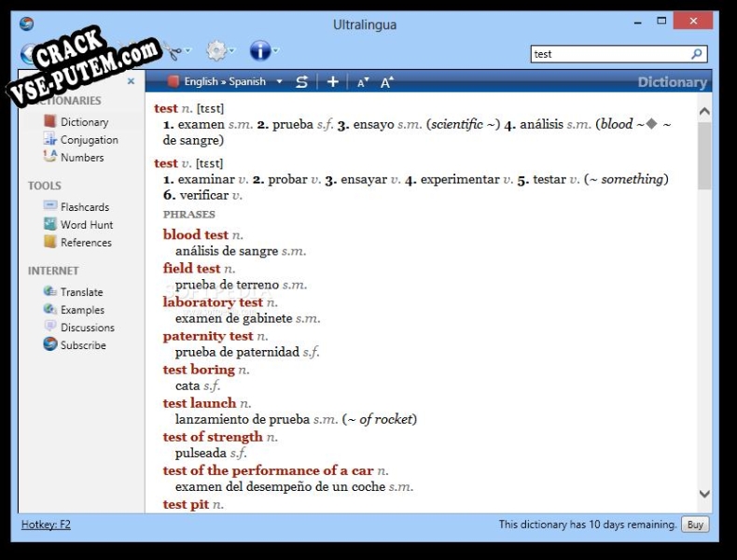Expand the English » Spanish language dropdown
The height and width of the screenshot is (560, 737).
[279, 82]
